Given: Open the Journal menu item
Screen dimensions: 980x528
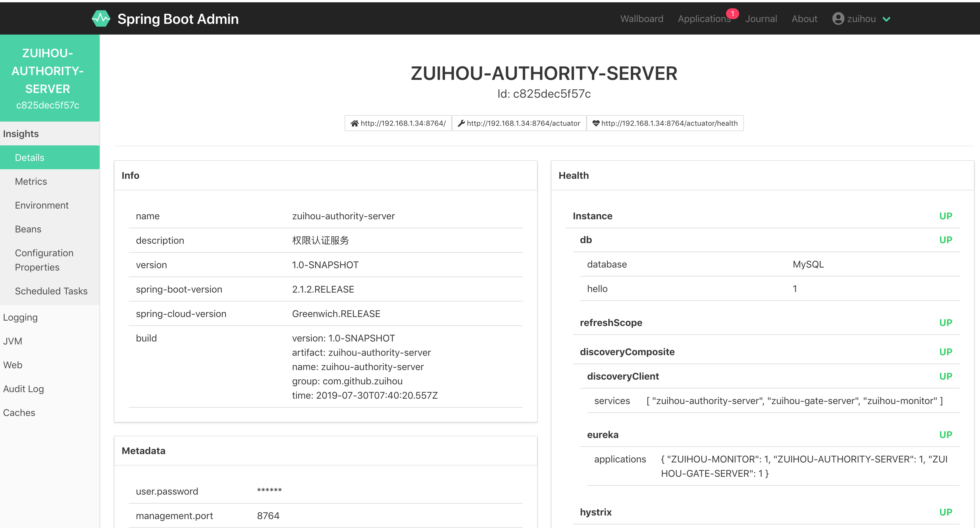Looking at the screenshot, I should coord(761,19).
